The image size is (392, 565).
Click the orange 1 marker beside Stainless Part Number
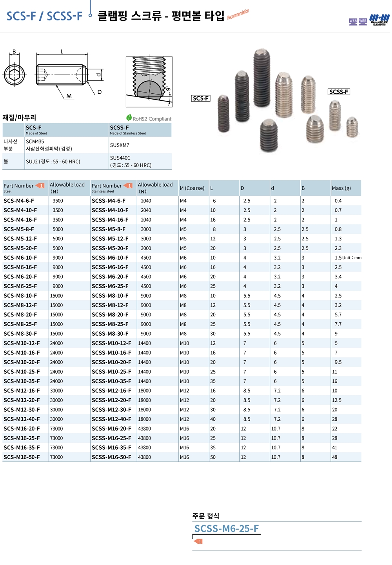coord(128,186)
